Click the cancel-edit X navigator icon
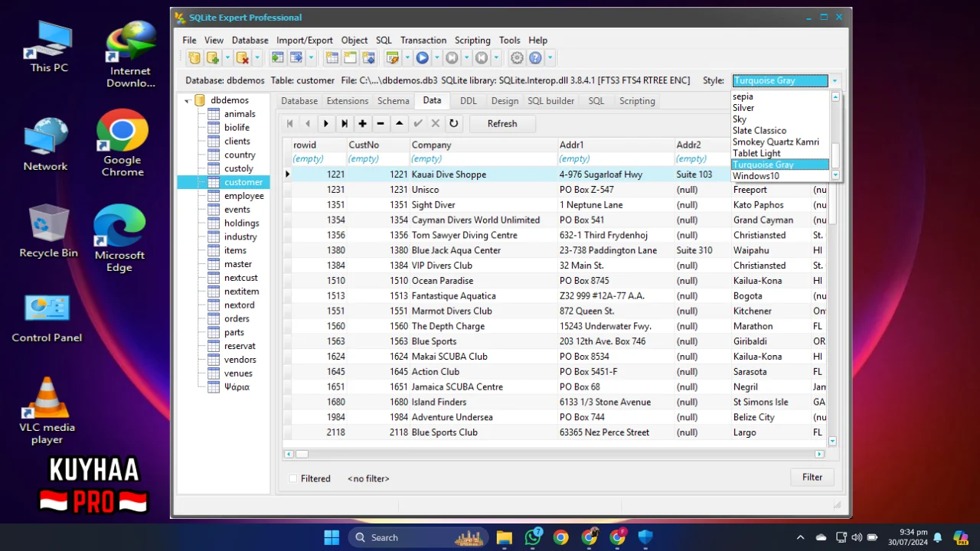 click(435, 123)
